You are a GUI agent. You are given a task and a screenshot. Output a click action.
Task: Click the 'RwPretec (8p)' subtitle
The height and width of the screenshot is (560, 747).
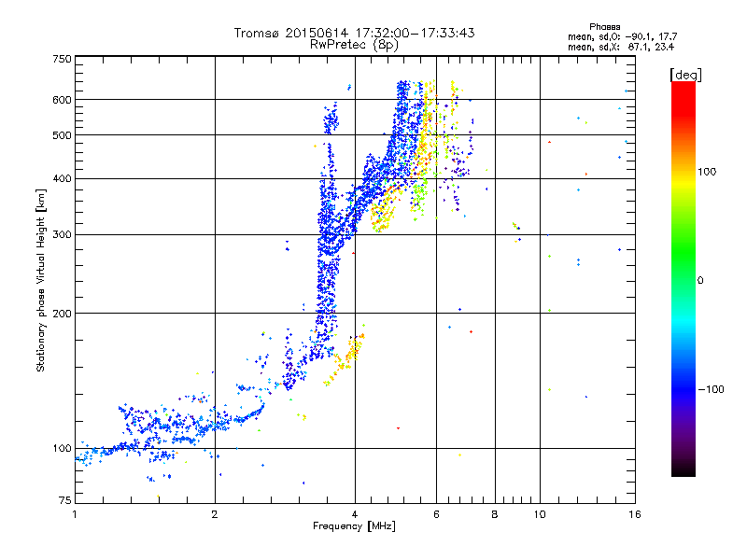[x=354, y=45]
